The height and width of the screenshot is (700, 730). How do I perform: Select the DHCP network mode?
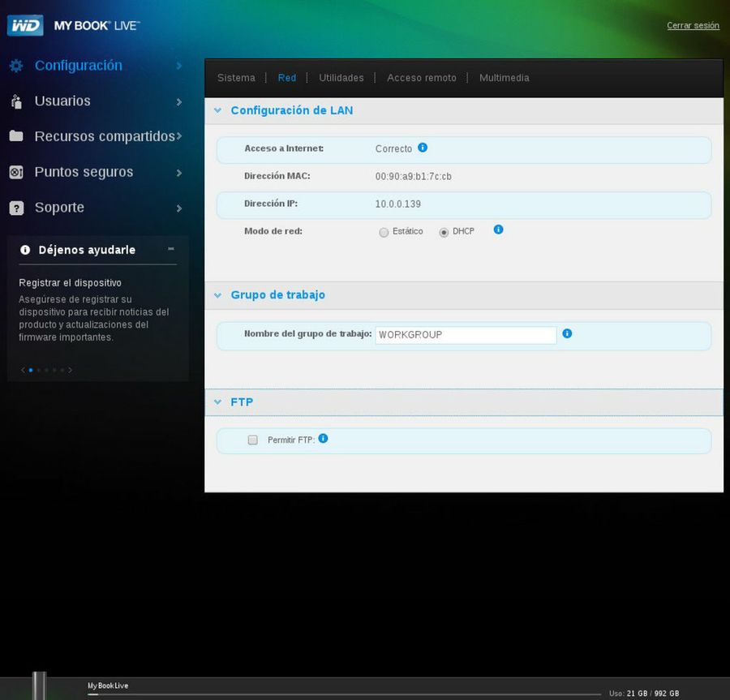(444, 232)
